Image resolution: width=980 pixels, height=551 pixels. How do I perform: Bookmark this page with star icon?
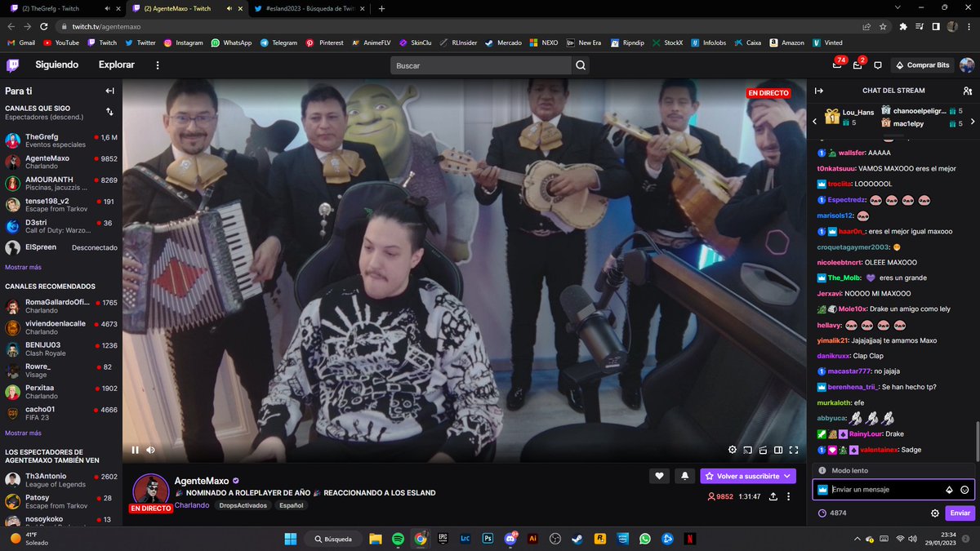coord(882,26)
